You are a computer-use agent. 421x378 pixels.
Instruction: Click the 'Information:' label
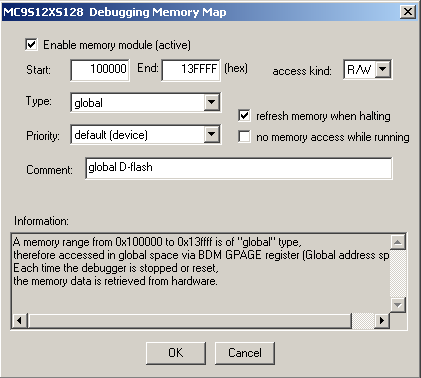(41, 221)
